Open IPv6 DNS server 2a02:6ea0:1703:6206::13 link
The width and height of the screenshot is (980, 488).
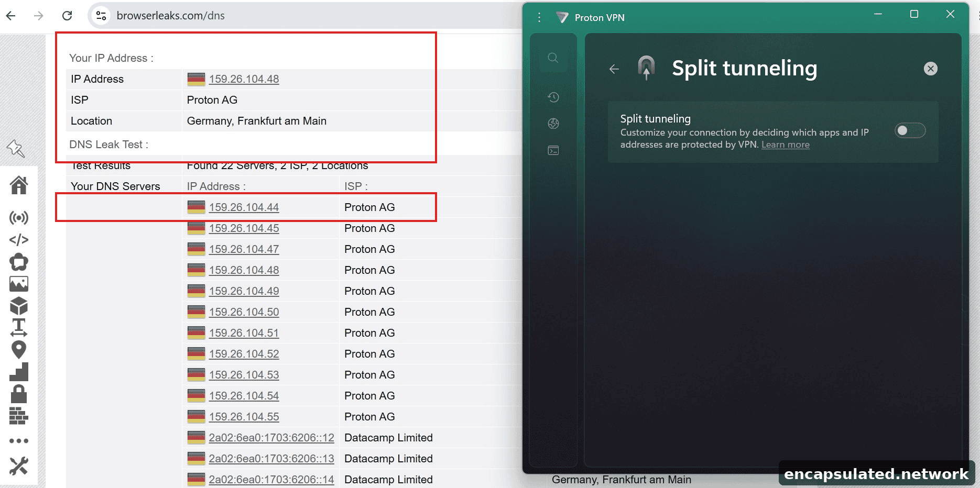pyautogui.click(x=271, y=459)
